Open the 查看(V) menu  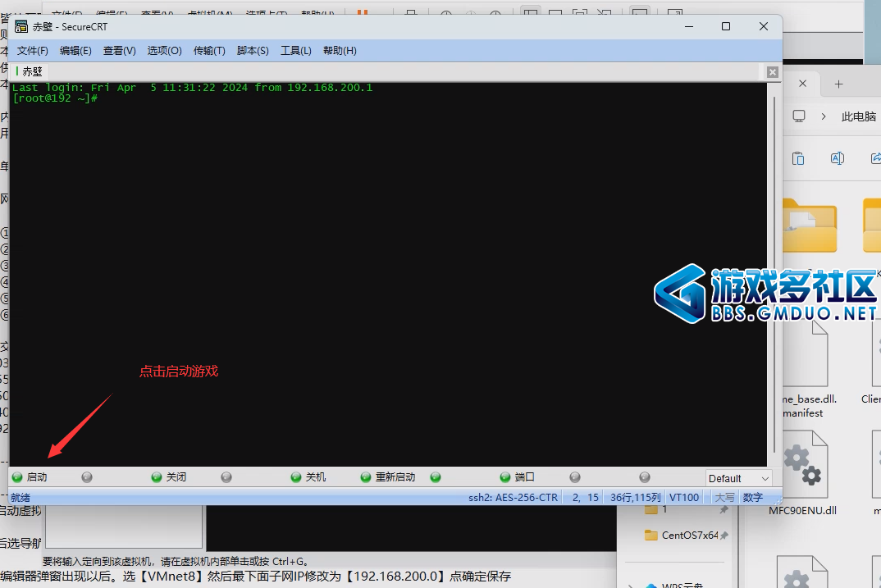click(120, 51)
